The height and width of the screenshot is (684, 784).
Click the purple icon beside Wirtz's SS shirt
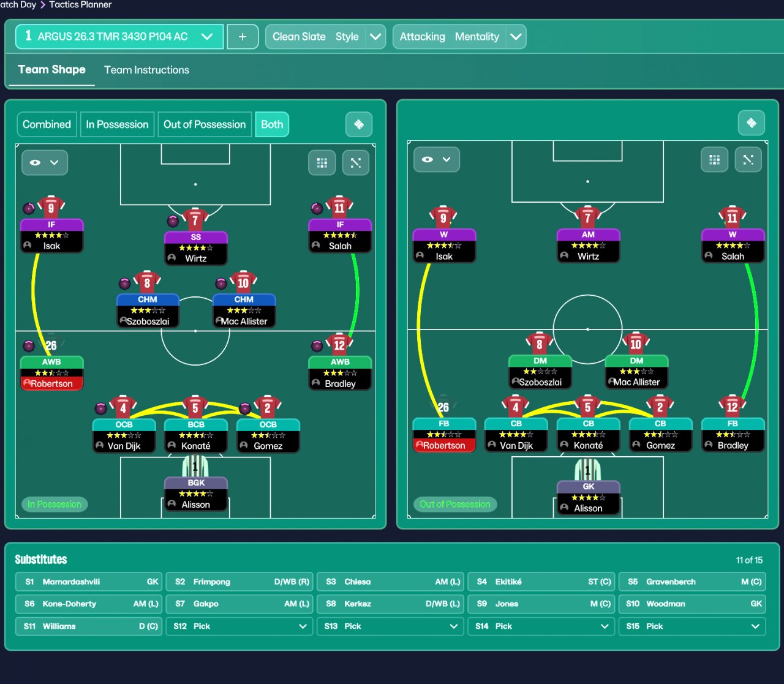tap(173, 220)
